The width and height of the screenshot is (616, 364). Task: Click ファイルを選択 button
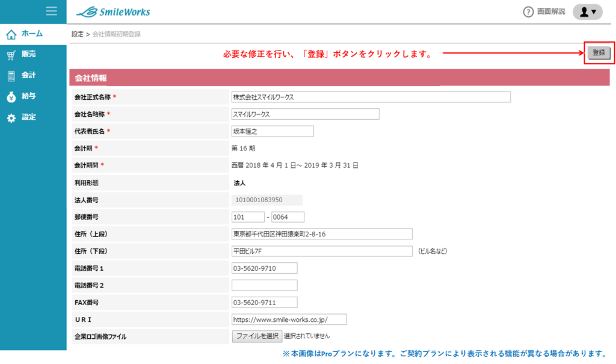tap(257, 336)
